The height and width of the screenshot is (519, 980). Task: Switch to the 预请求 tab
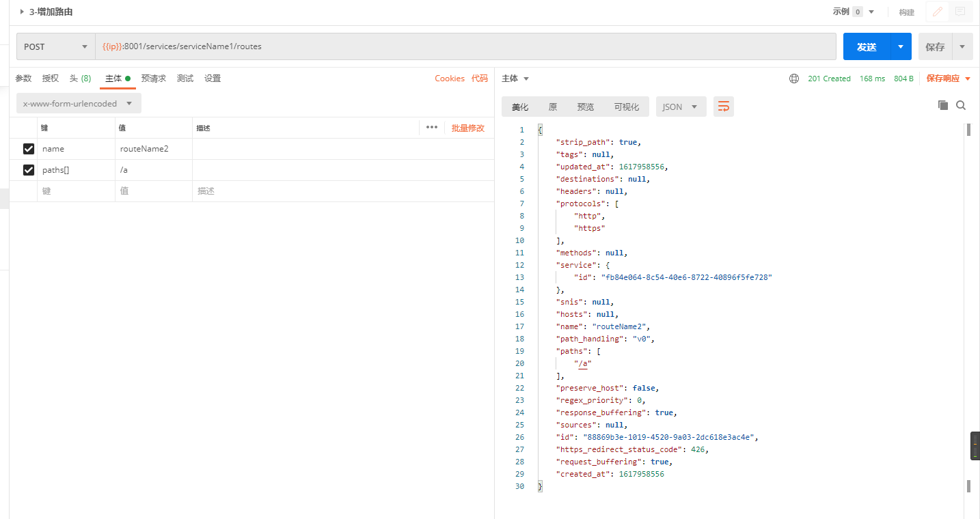point(154,79)
